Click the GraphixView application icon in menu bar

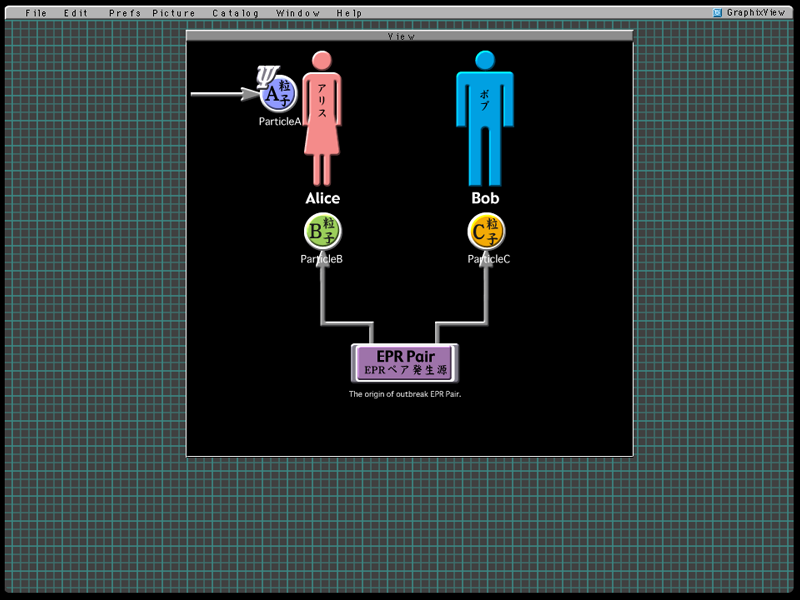717,13
